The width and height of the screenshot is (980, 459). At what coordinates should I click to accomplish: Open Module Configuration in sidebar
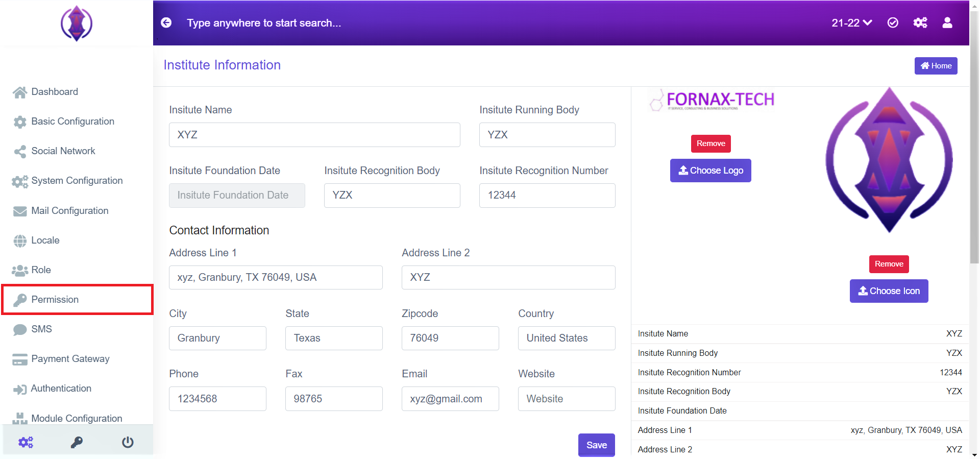pos(77,418)
